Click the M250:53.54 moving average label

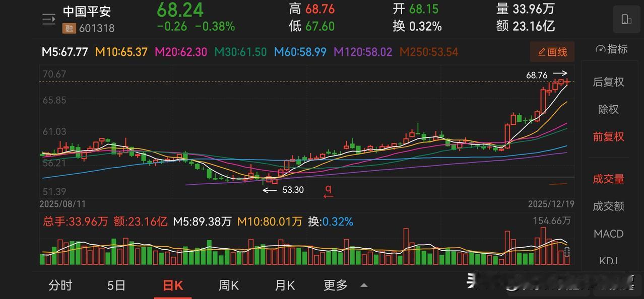point(429,52)
